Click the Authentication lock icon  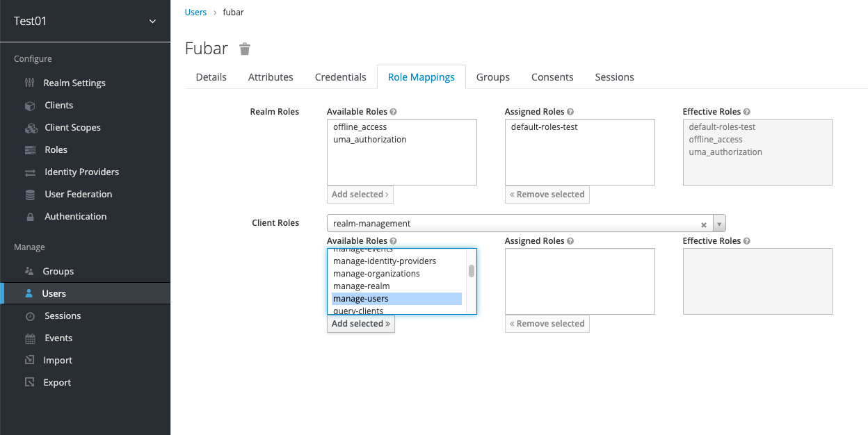(30, 217)
